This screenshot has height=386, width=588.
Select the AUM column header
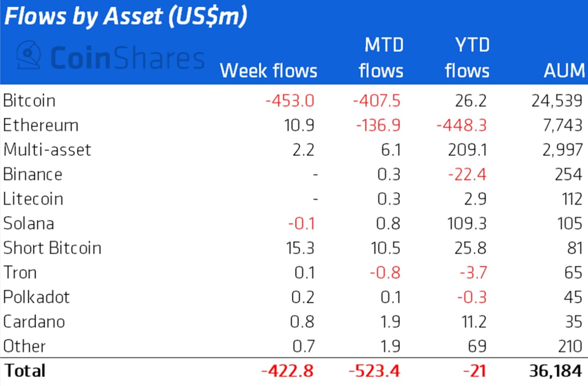point(564,70)
